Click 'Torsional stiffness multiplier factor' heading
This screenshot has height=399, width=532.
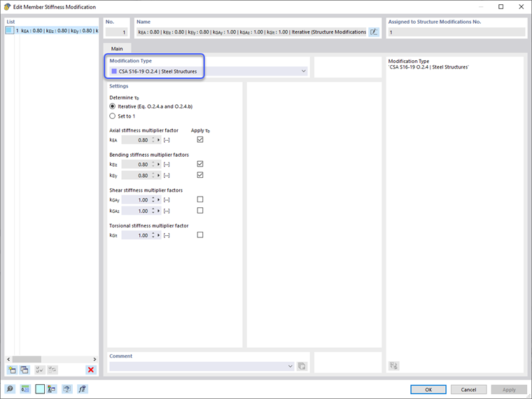coord(148,225)
